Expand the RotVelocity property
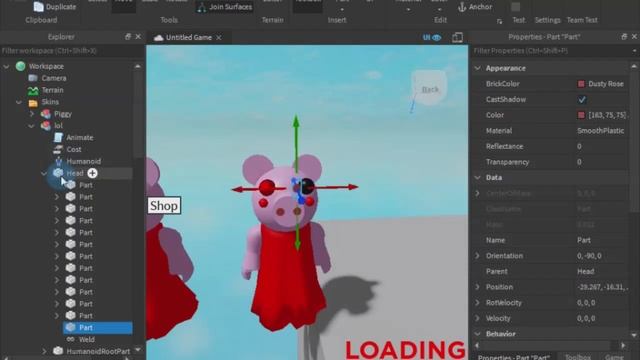This screenshot has width=640, height=360. pos(477,303)
